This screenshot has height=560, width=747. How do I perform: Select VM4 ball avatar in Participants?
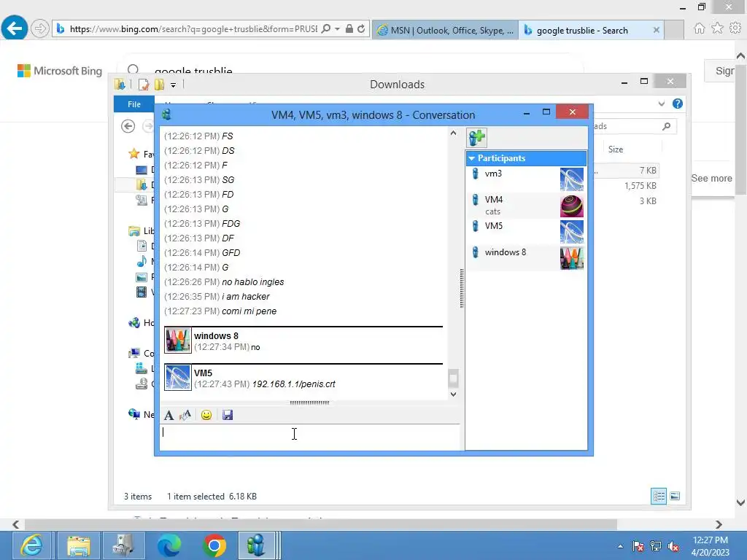pos(572,206)
